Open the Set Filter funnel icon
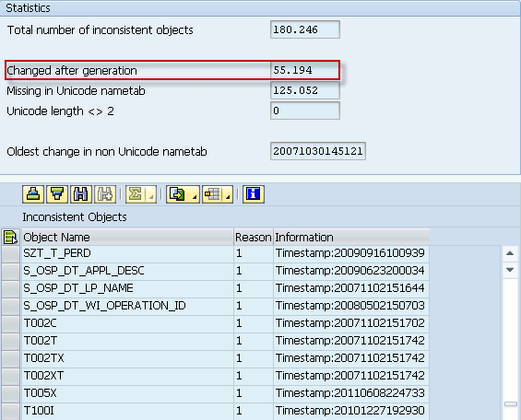521x420 pixels. 57,194
